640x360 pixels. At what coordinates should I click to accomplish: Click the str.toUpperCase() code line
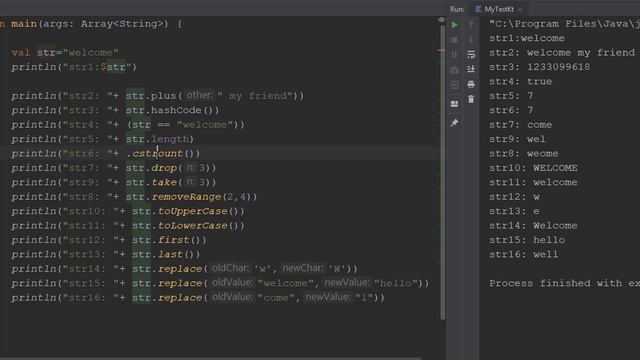coord(128,211)
